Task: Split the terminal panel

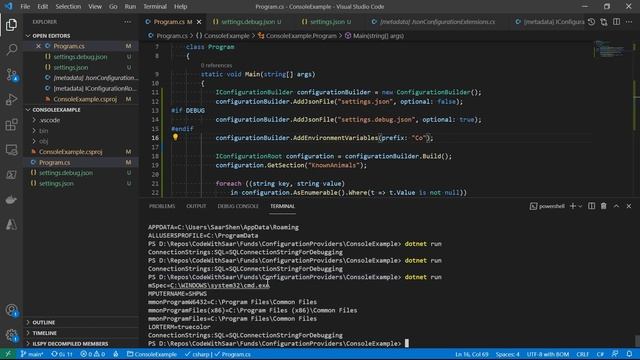Action: click(591, 206)
